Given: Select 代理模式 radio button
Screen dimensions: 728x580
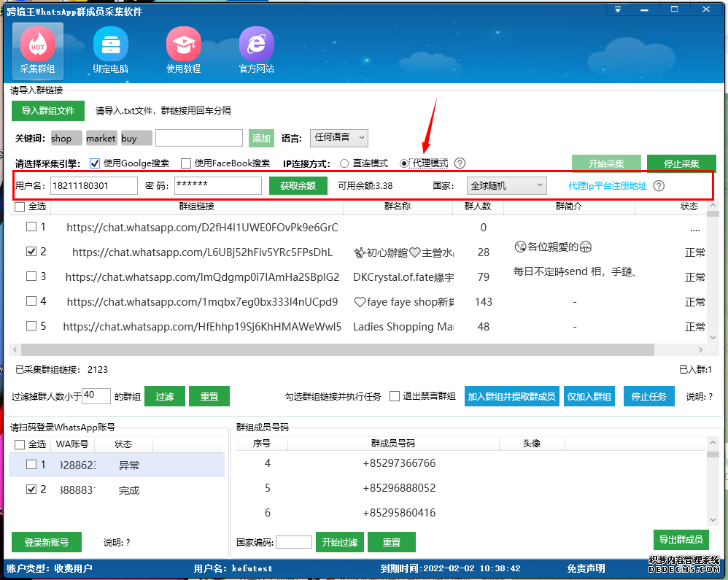Looking at the screenshot, I should pos(404,163).
